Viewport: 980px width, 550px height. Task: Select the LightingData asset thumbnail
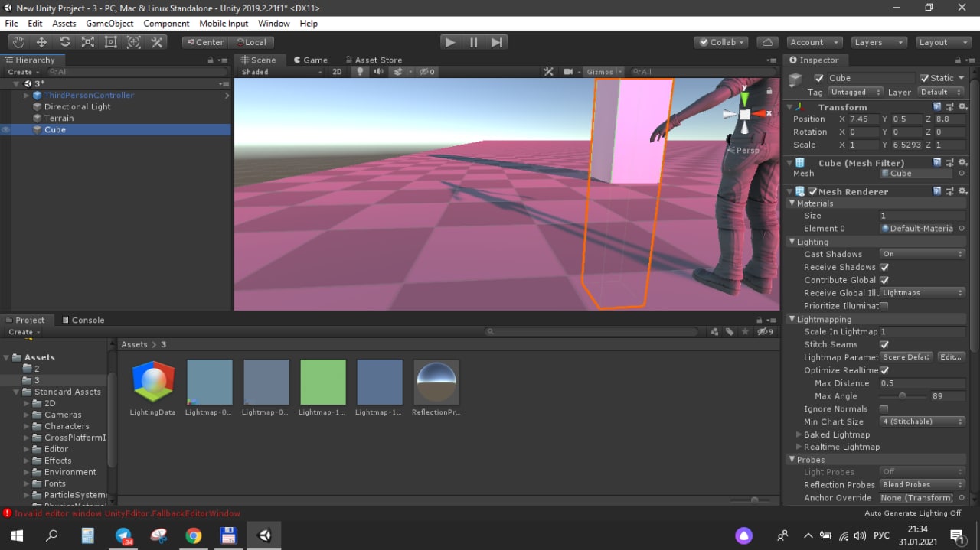point(153,382)
